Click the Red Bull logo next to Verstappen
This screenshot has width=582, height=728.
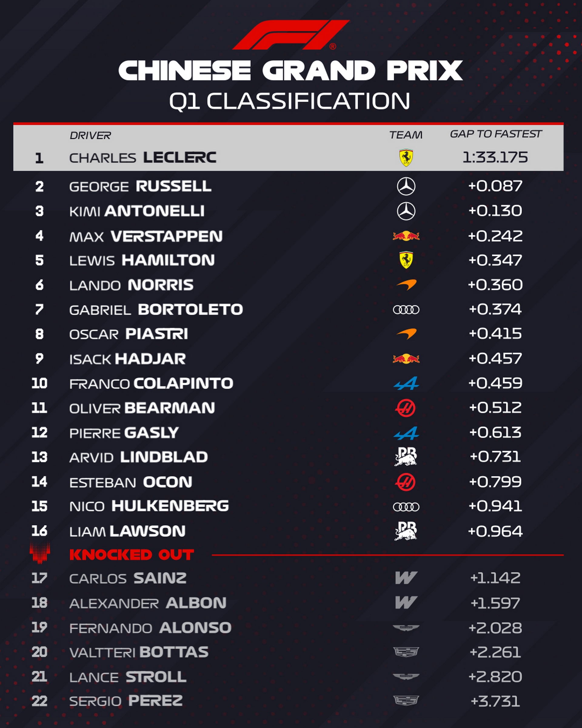pos(406,236)
